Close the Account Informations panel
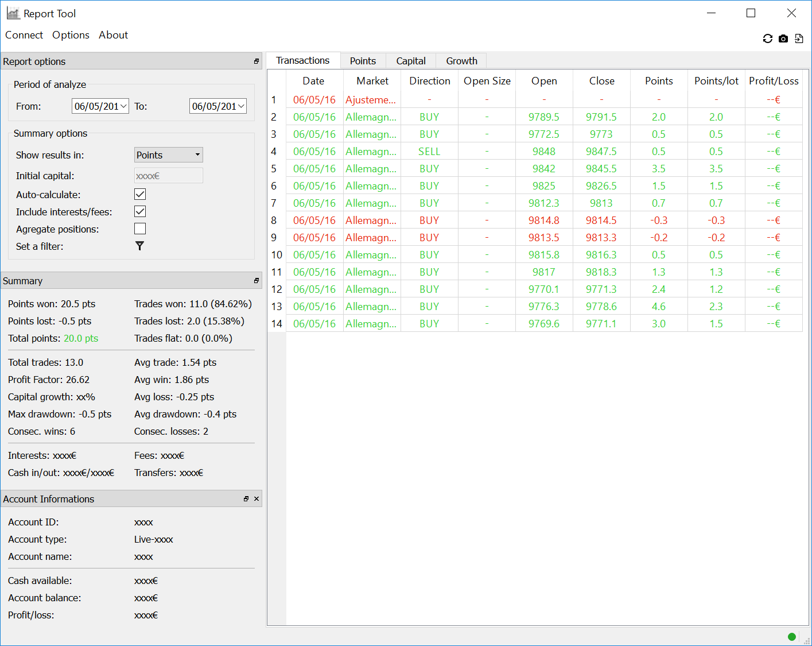This screenshot has width=812, height=646. 257,499
